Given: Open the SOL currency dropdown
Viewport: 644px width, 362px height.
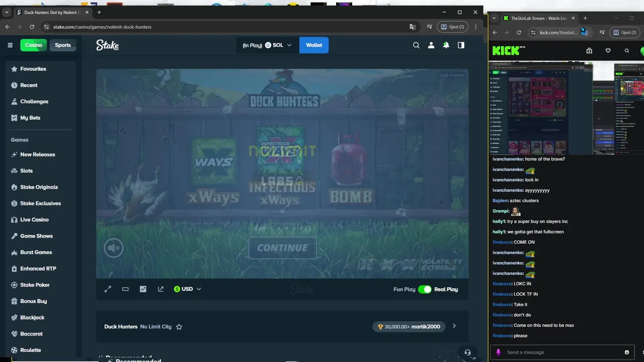Looking at the screenshot, I should tap(278, 45).
